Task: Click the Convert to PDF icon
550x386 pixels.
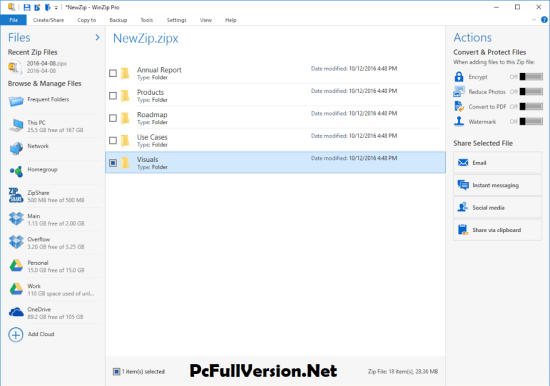Action: pyautogui.click(x=459, y=106)
